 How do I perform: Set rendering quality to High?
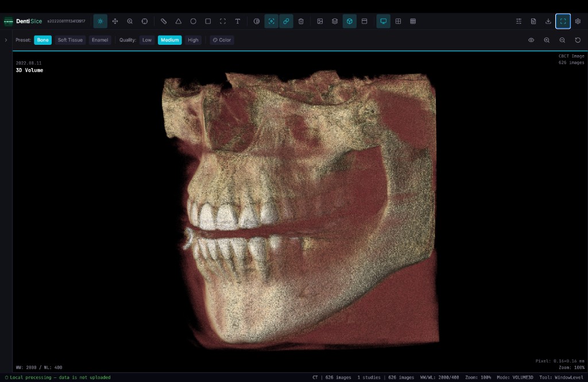(x=192, y=40)
